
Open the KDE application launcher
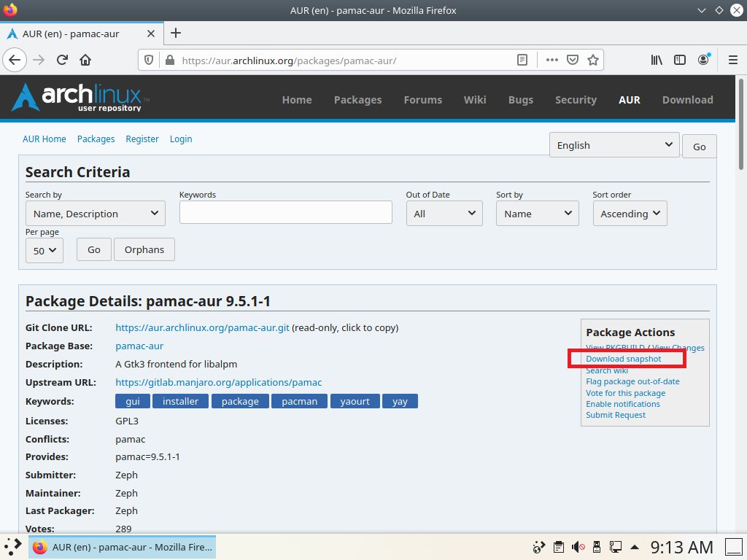[x=13, y=547]
